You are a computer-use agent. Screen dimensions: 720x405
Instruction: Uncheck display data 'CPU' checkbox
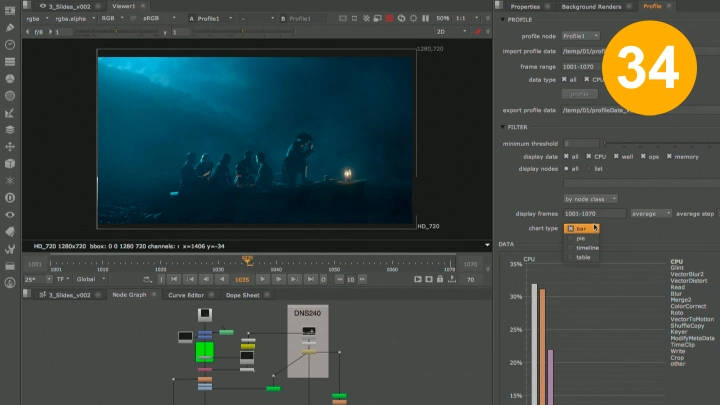pyautogui.click(x=589, y=157)
